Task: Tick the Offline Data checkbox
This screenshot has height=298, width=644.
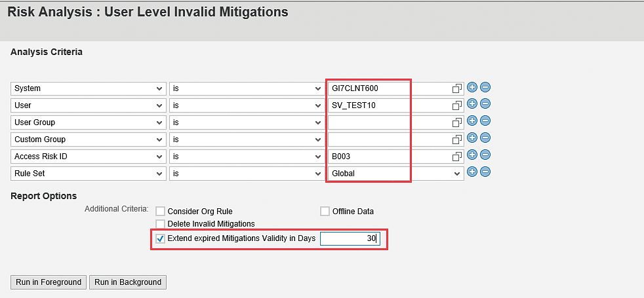Action: (325, 212)
